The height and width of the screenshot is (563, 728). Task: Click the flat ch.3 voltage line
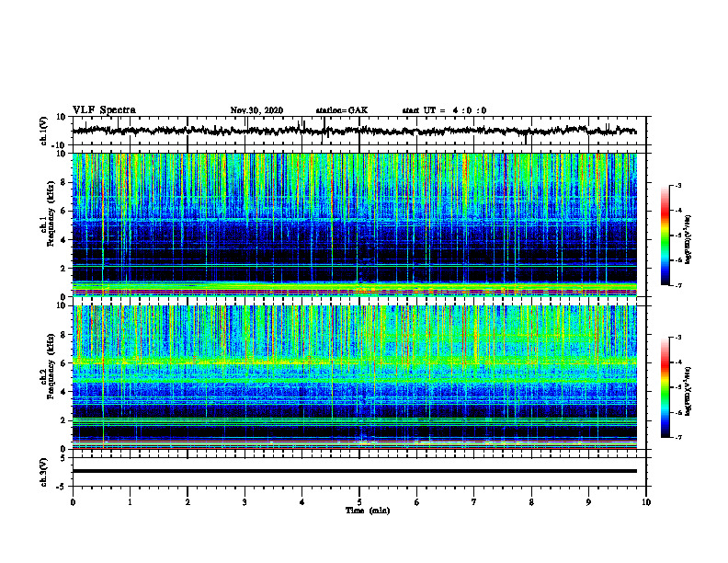pyautogui.click(x=354, y=471)
